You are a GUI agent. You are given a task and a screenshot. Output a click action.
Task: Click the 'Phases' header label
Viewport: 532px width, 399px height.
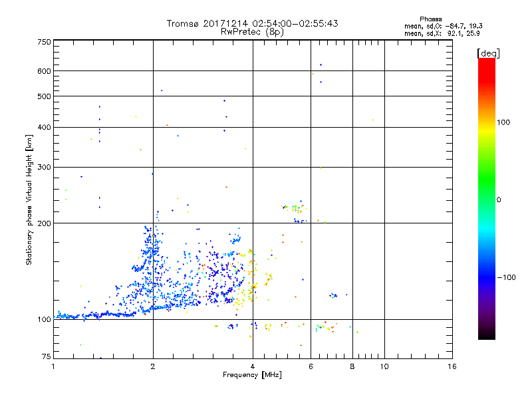[430, 19]
